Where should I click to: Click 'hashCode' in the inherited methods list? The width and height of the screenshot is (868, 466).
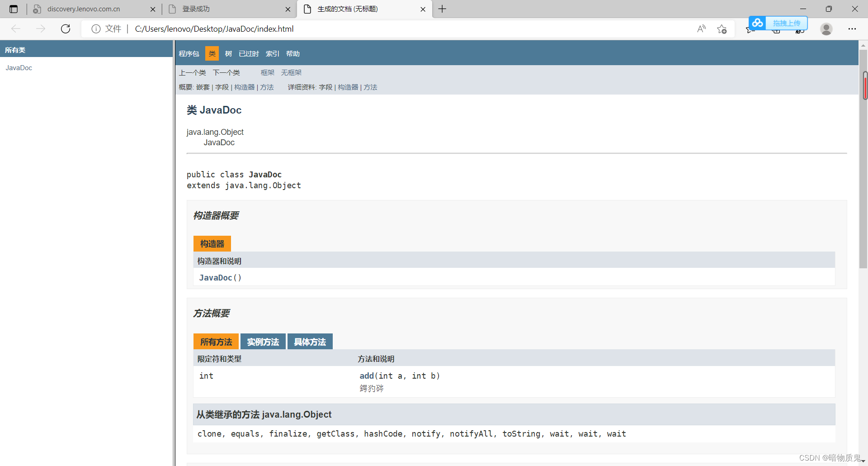(x=383, y=434)
